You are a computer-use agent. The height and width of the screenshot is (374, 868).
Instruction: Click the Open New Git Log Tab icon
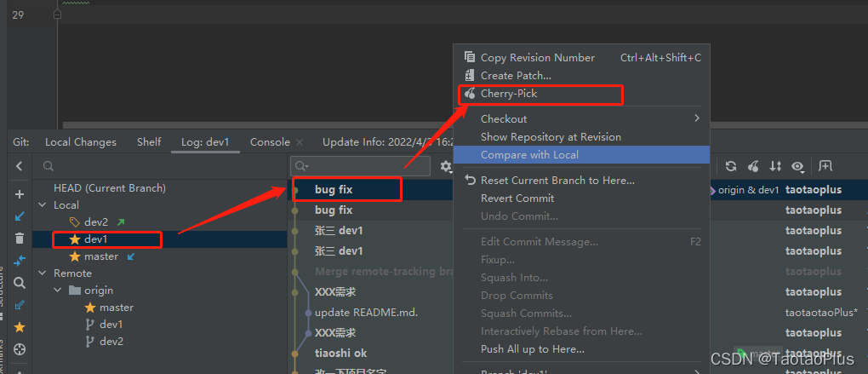(x=825, y=165)
